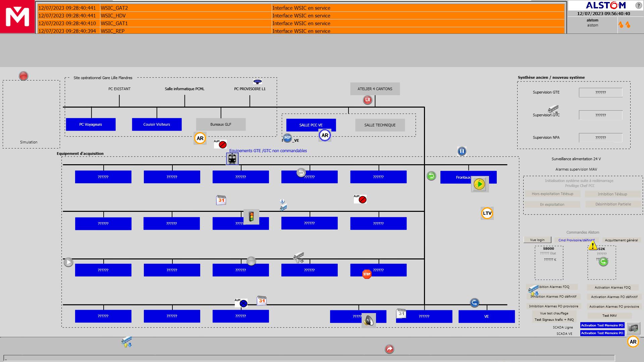Click yellow play button on Frontaux

coord(480,184)
